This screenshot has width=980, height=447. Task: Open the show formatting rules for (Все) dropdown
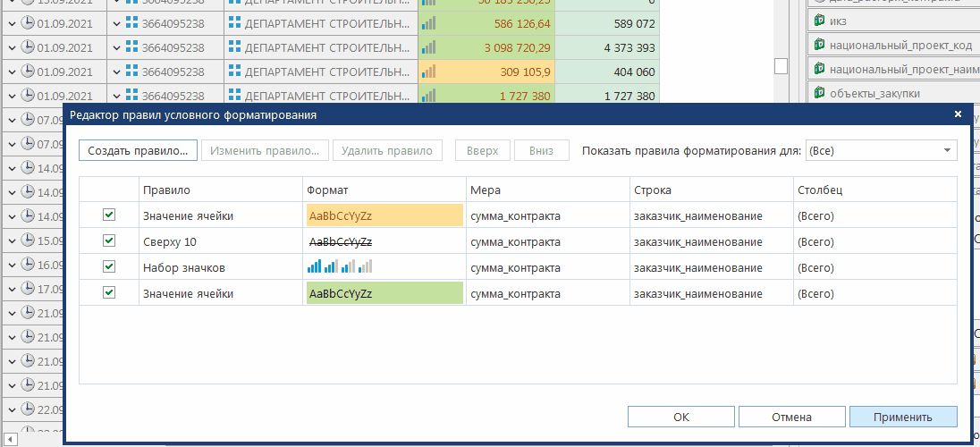coord(947,151)
